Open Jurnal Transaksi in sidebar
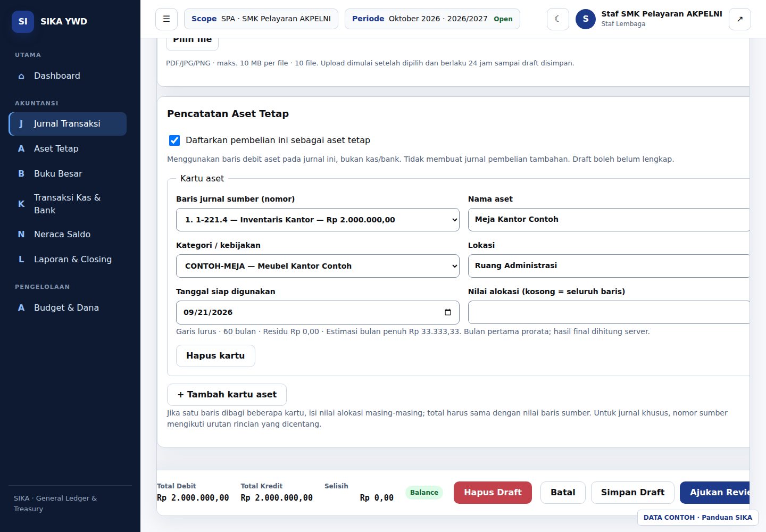The height and width of the screenshot is (532, 766). pos(68,124)
